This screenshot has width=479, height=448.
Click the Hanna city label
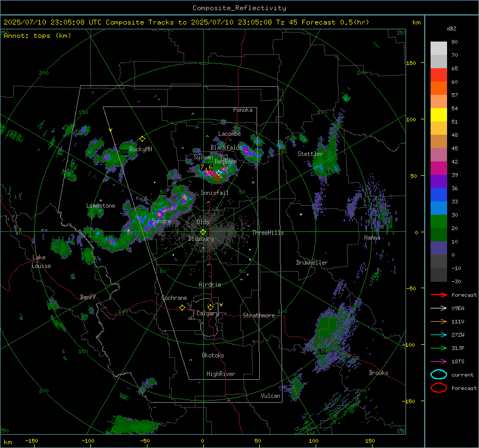click(x=372, y=238)
